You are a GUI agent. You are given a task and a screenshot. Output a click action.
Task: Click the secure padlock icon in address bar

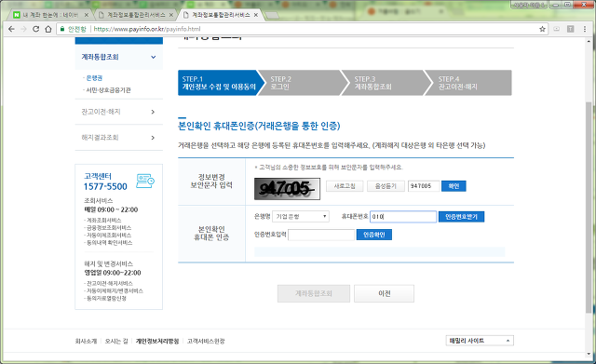[x=62, y=29]
